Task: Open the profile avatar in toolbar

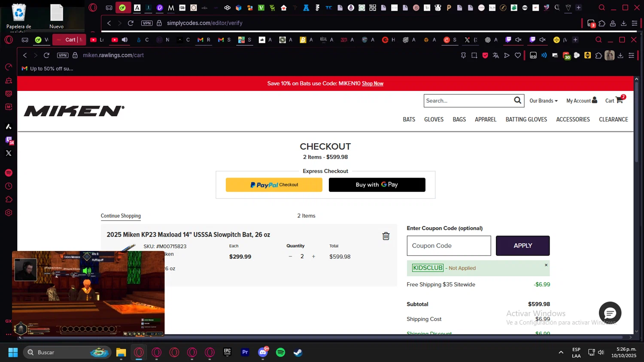Action: tap(610, 55)
